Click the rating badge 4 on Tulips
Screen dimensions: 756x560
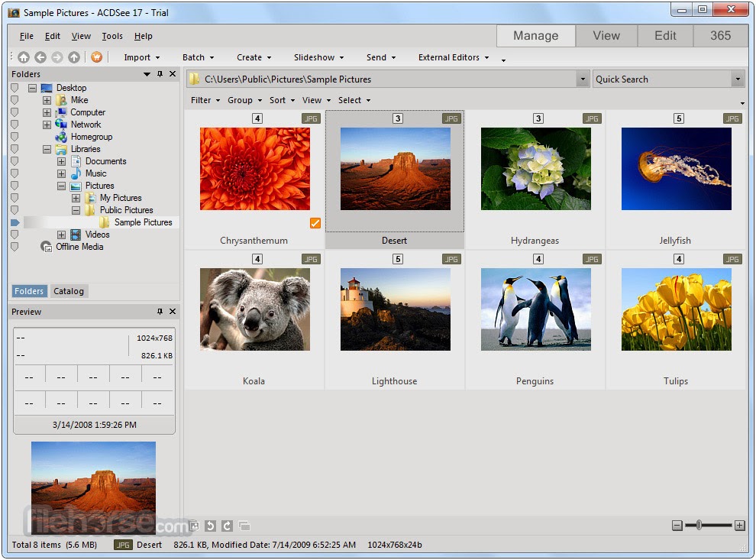pos(679,260)
